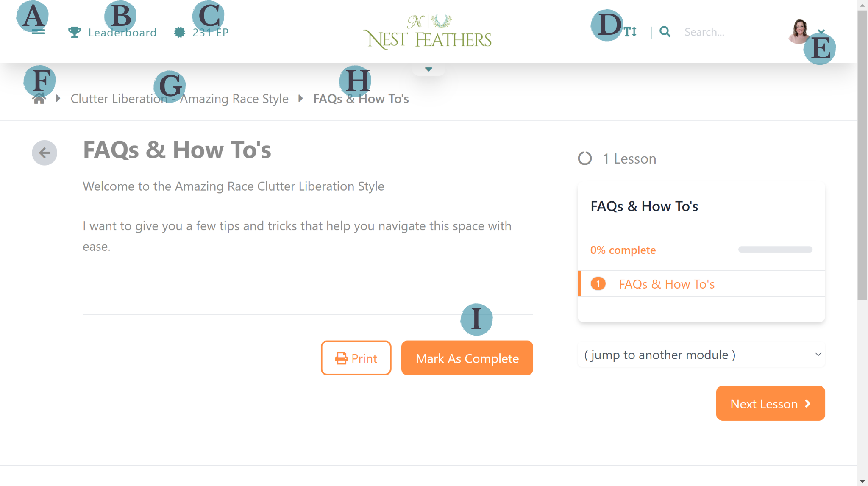This screenshot has height=486, width=868.
Task: Click the search magnifier icon
Action: click(665, 32)
